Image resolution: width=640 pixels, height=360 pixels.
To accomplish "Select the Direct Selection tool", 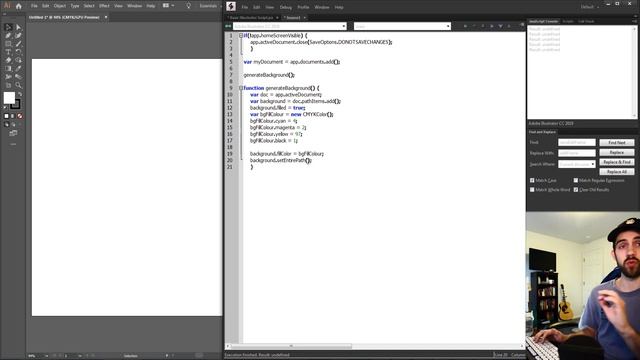I will pos(18,27).
